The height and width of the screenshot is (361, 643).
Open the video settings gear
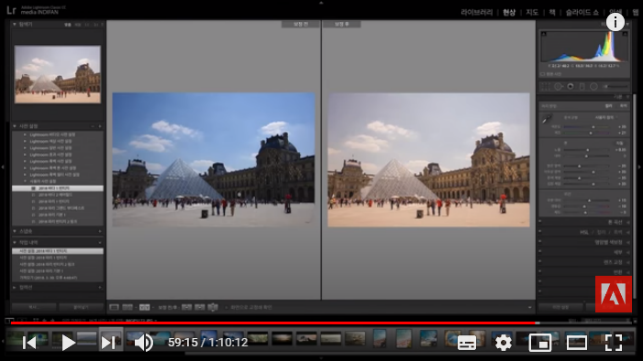coord(503,342)
